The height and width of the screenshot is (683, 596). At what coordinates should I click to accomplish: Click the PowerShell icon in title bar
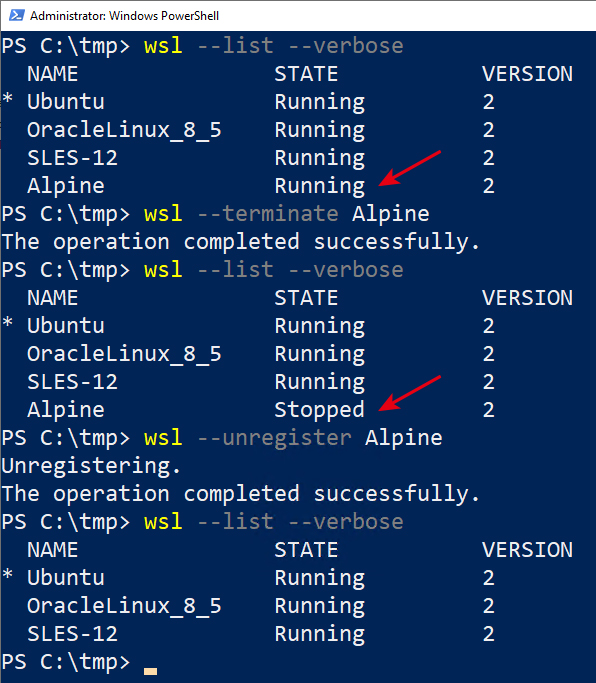pos(17,15)
